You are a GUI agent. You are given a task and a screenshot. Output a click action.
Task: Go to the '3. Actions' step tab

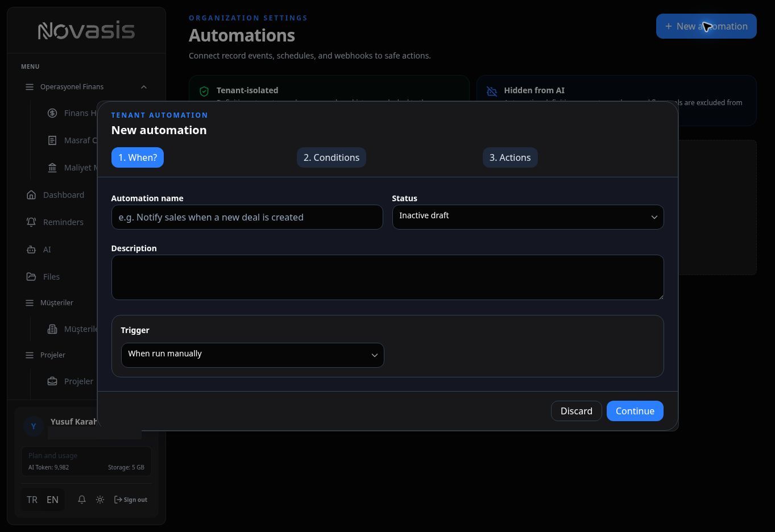click(510, 157)
